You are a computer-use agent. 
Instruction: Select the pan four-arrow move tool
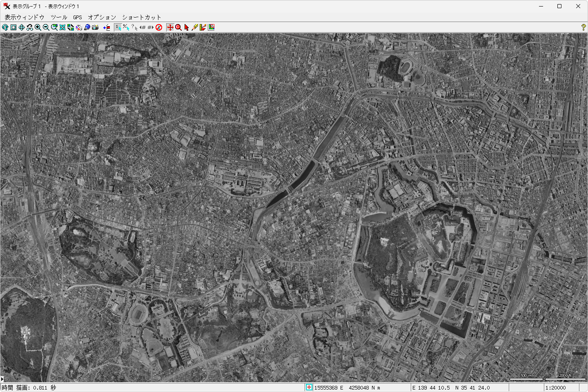[22, 27]
